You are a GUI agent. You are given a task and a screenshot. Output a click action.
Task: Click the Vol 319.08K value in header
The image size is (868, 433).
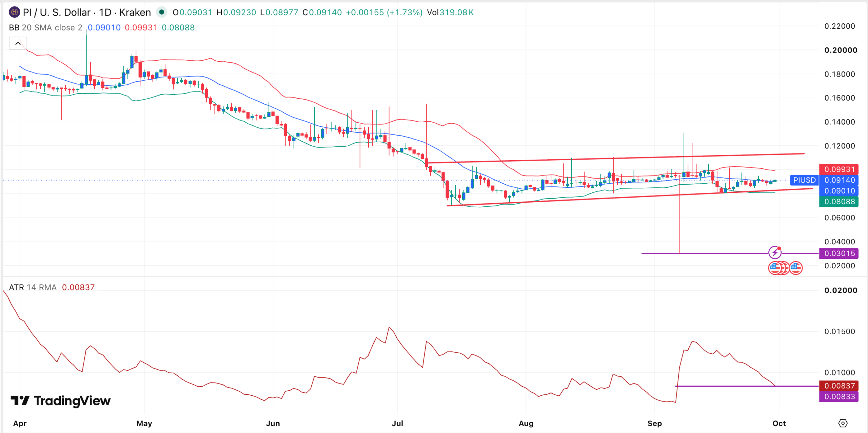click(x=450, y=13)
